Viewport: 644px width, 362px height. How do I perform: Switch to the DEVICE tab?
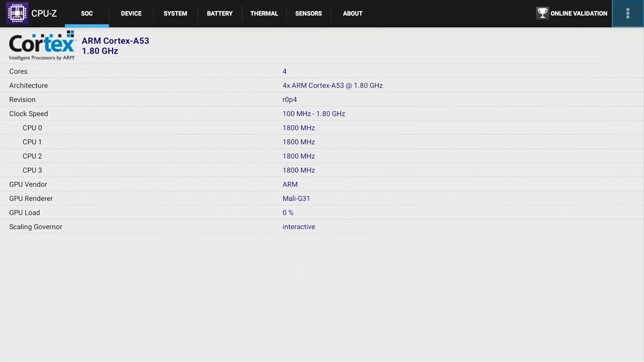pos(131,13)
